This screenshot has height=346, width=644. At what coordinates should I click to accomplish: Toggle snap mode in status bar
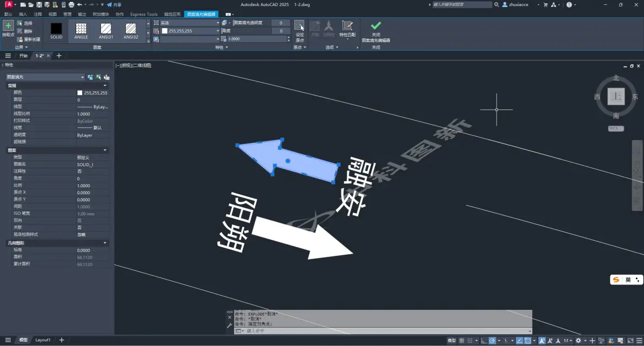pos(470,340)
